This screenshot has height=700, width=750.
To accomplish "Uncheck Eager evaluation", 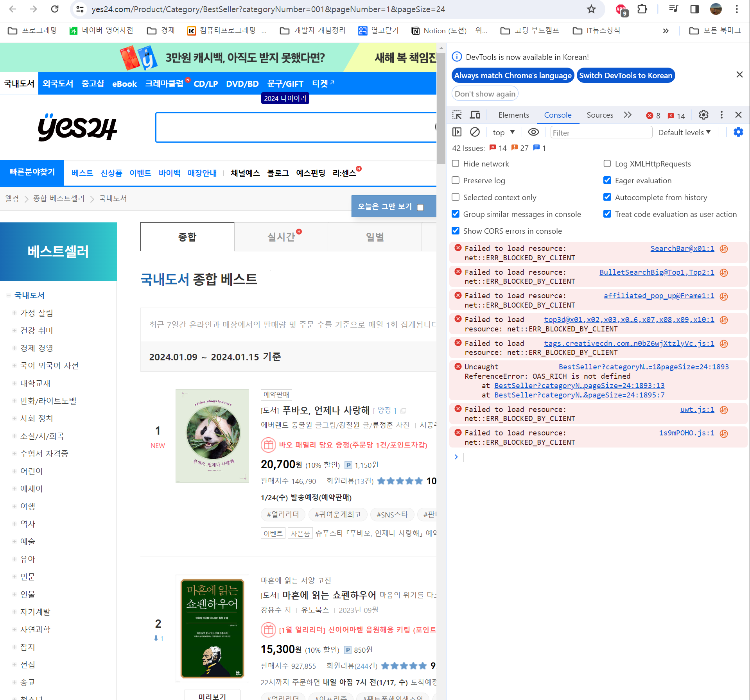I will (x=607, y=180).
